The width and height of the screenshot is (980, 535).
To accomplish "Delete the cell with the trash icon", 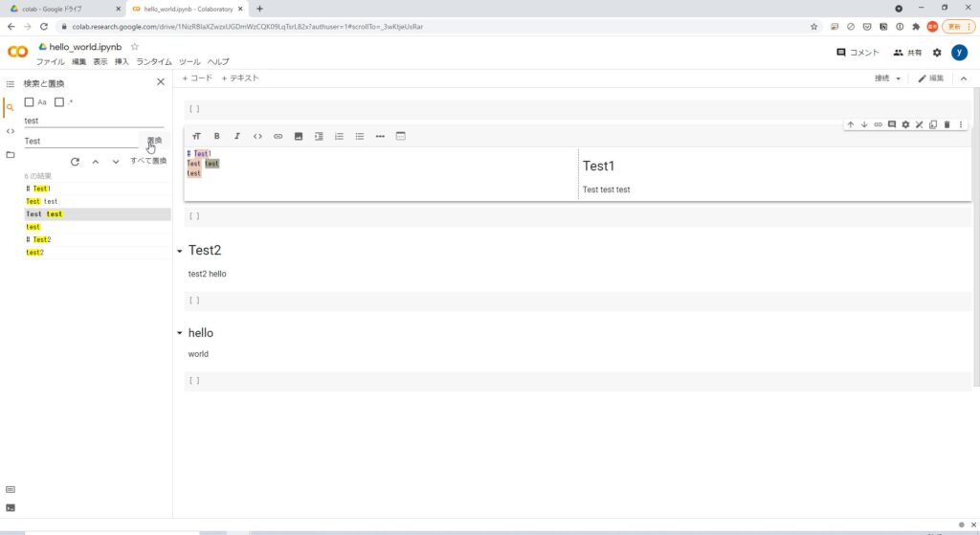I will (947, 124).
